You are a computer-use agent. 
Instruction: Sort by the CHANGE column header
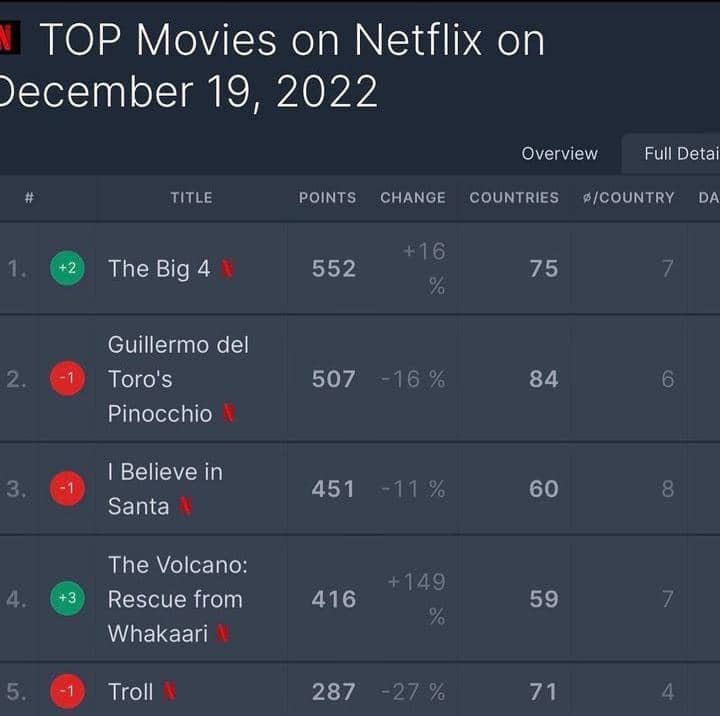point(412,198)
